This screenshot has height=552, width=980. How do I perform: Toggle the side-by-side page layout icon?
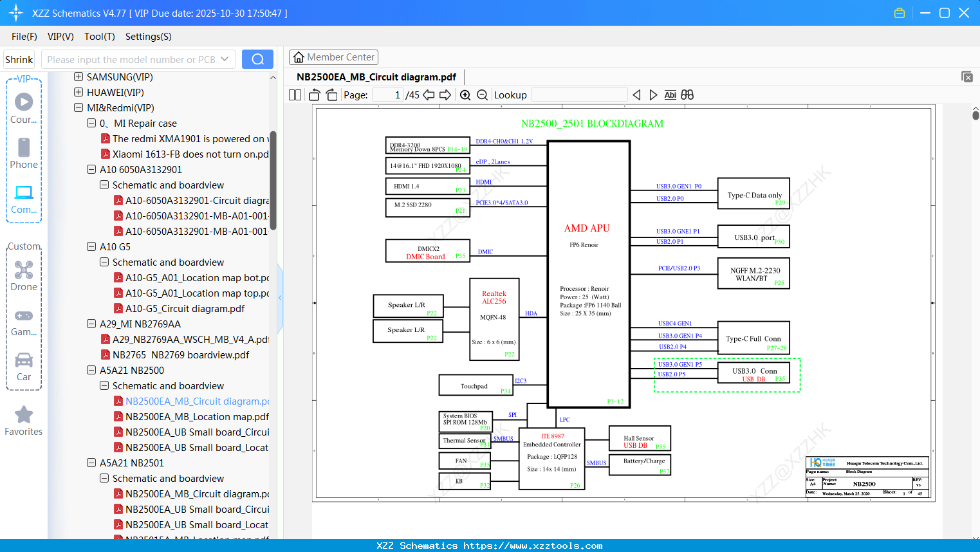(x=295, y=95)
